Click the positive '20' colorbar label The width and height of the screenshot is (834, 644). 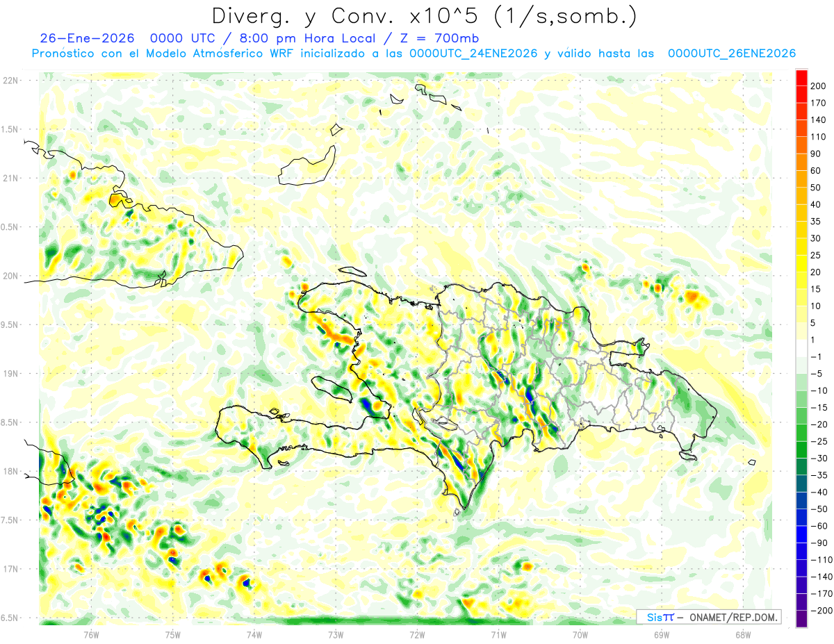click(x=817, y=272)
